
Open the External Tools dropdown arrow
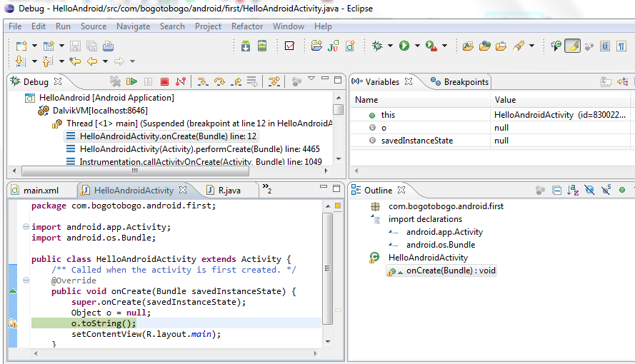tap(445, 46)
